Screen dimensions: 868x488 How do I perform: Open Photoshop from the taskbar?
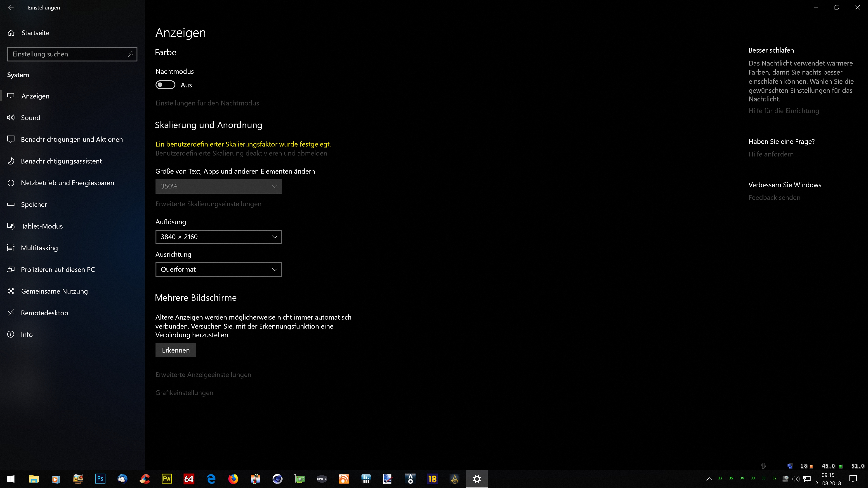(100, 479)
